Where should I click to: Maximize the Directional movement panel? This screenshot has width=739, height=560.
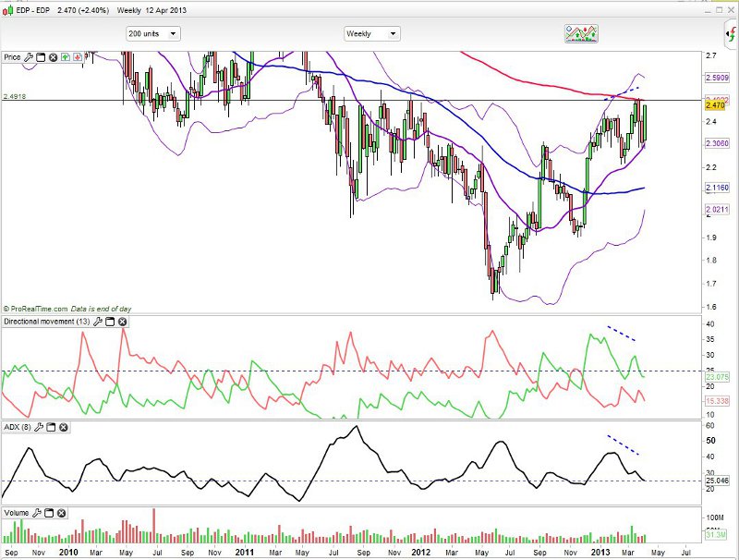pos(110,322)
